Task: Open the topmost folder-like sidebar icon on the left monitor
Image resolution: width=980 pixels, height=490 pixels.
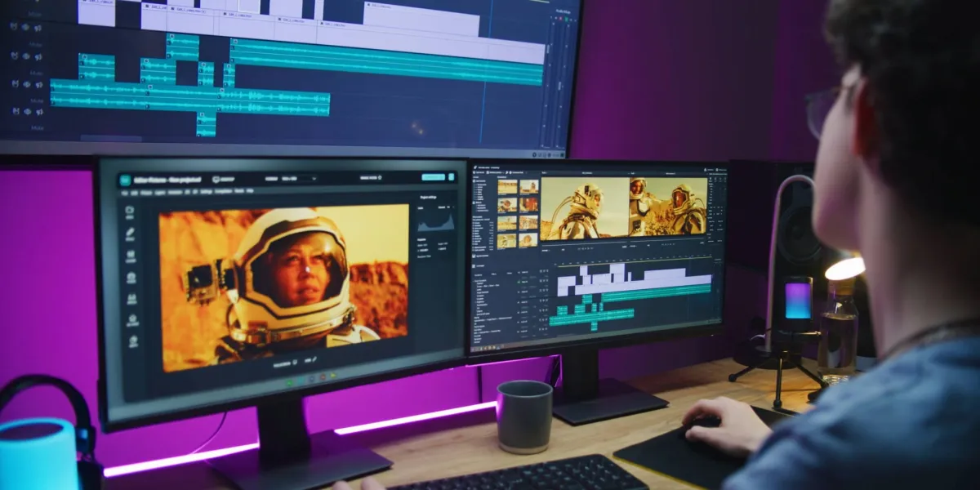Action: [130, 212]
